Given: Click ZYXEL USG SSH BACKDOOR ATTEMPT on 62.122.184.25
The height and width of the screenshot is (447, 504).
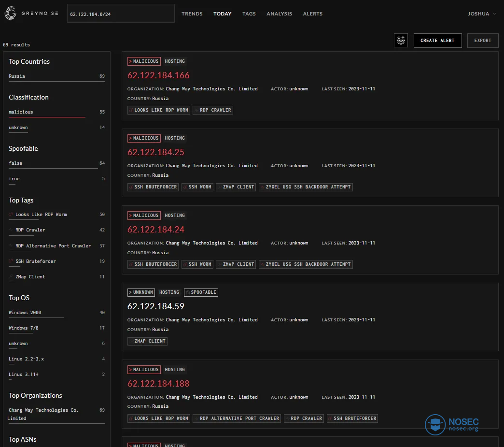Looking at the screenshot, I should coord(306,187).
